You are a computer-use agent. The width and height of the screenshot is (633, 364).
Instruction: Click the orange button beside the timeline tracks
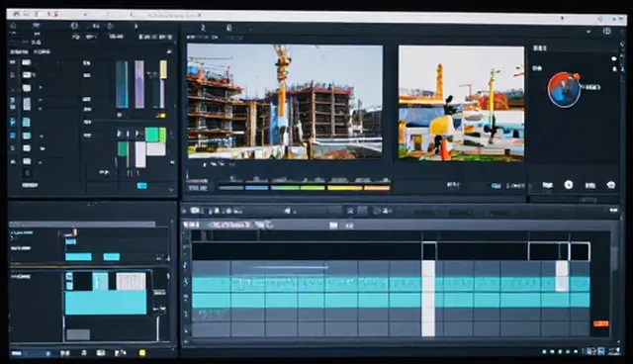click(x=600, y=323)
